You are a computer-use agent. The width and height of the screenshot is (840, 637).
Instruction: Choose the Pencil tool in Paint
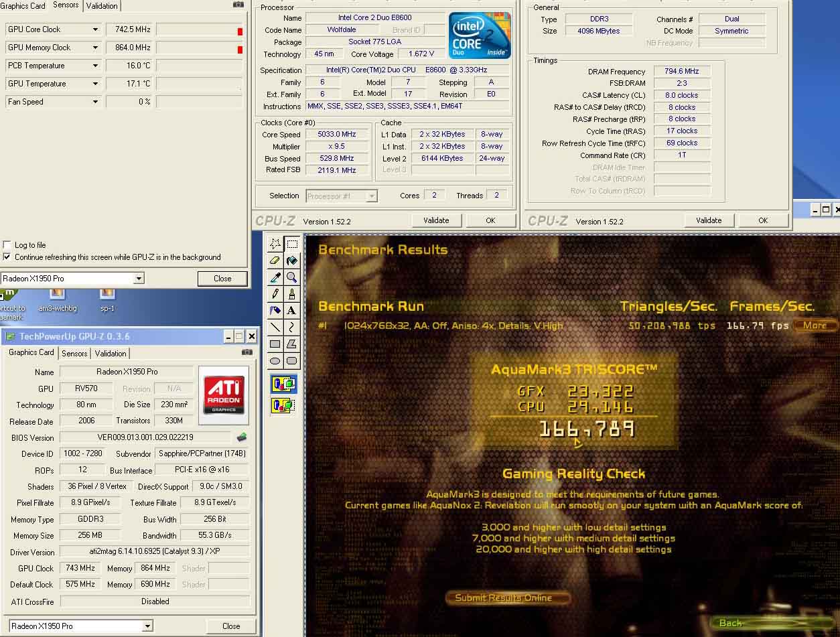coord(275,293)
